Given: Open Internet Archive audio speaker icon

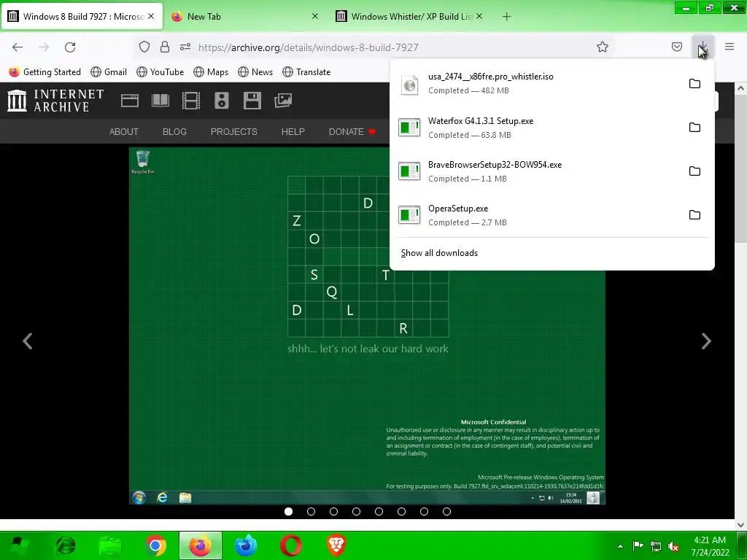Looking at the screenshot, I should point(222,101).
